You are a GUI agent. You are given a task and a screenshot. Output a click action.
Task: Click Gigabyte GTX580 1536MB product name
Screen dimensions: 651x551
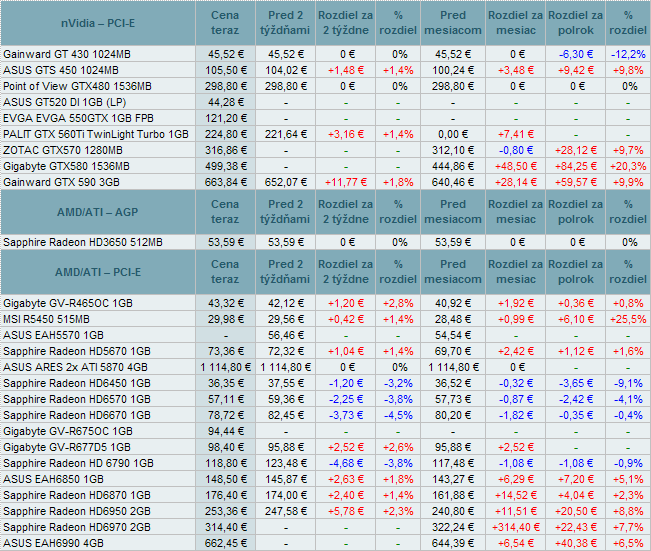[66, 167]
